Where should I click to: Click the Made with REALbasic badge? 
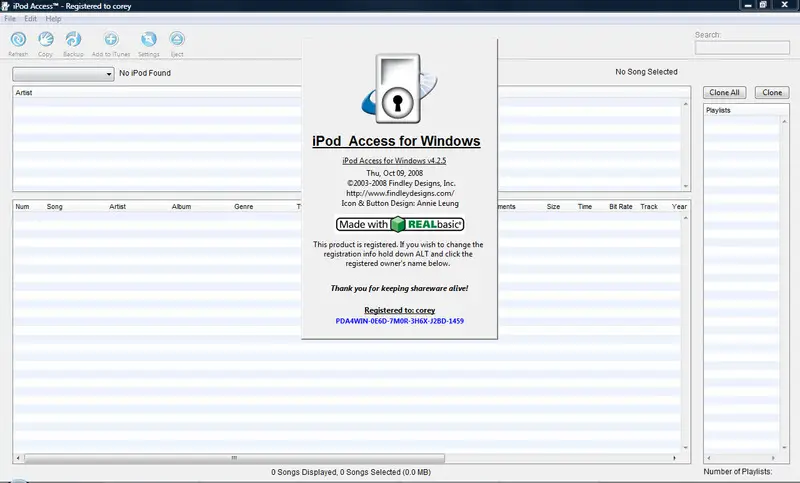(x=399, y=224)
